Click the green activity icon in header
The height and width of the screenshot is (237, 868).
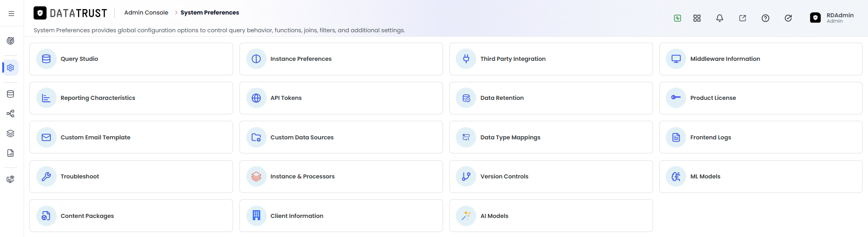point(678,18)
